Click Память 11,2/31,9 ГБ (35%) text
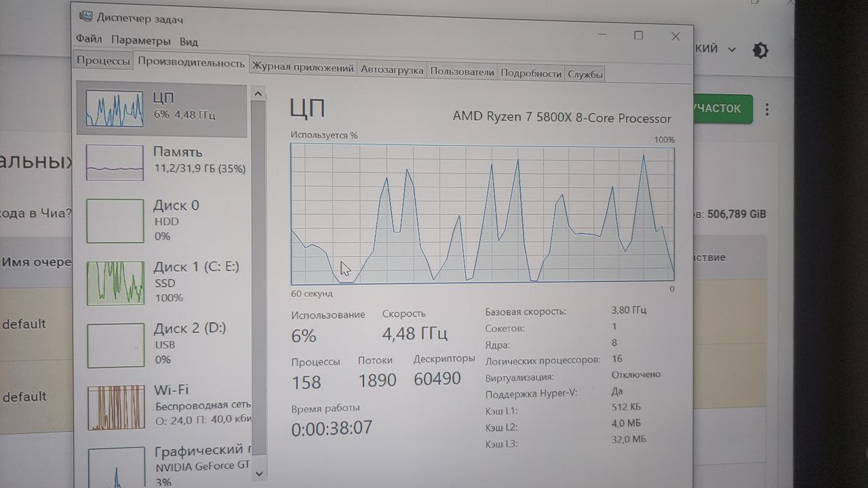This screenshot has width=868, height=488. (x=199, y=168)
